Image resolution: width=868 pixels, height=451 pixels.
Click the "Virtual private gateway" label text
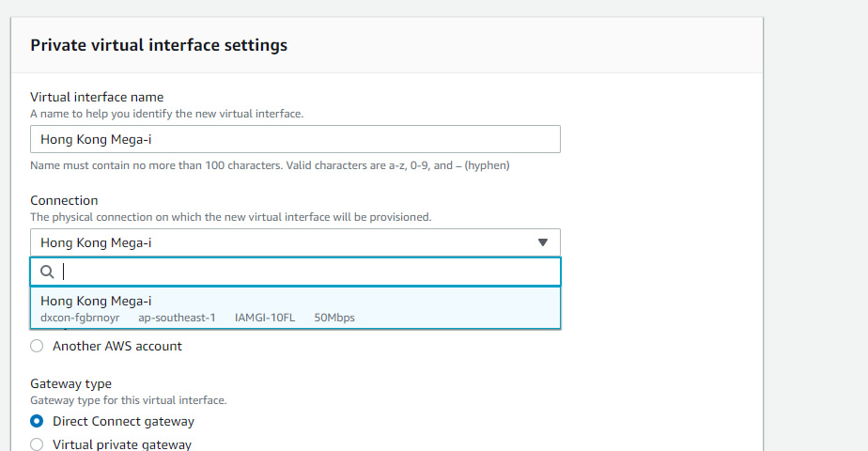click(122, 444)
